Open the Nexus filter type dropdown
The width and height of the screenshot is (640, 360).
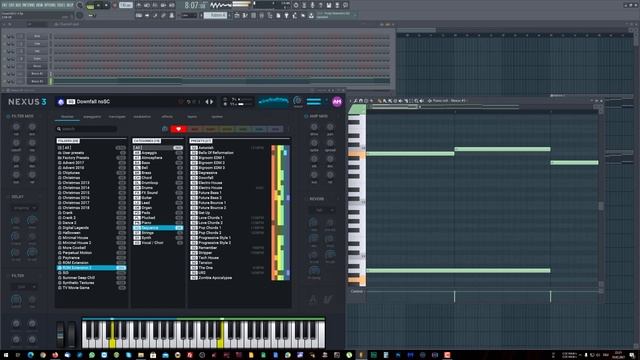[24, 287]
